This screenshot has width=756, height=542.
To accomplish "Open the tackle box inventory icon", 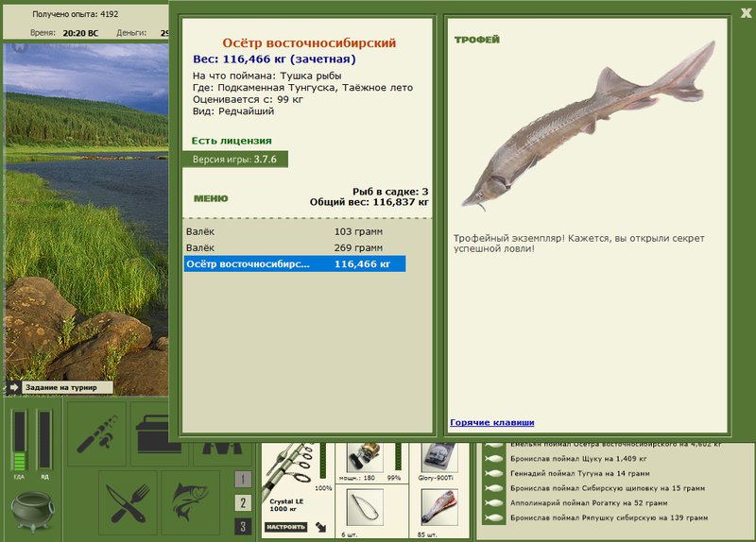I will point(150,434).
